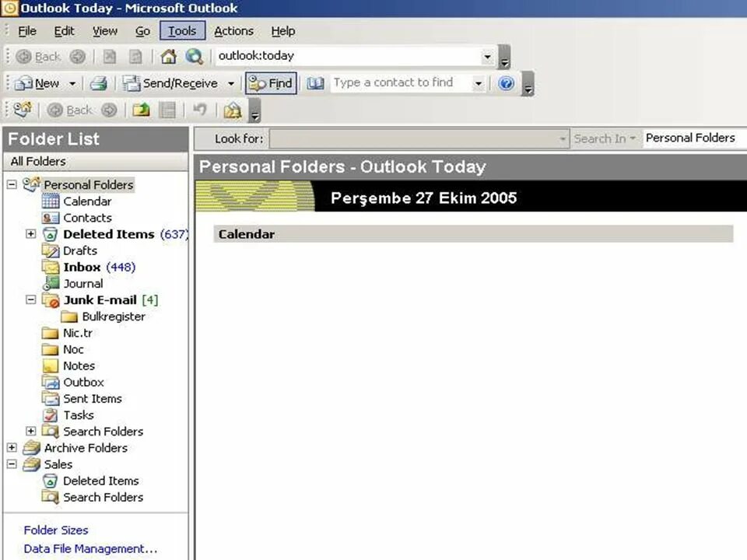Open the Go menu
Screen dimensions: 747x560
(142, 31)
